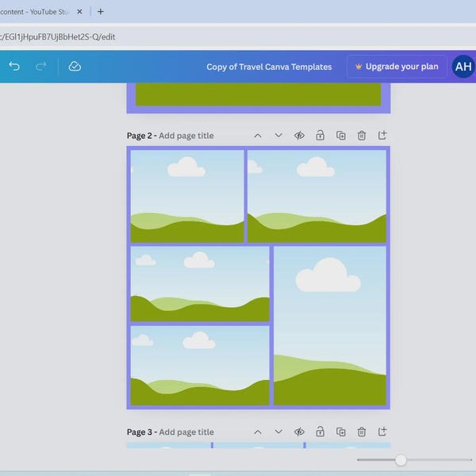The width and height of the screenshot is (476, 476).
Task: Add a new page after Page 3
Action: click(x=382, y=432)
